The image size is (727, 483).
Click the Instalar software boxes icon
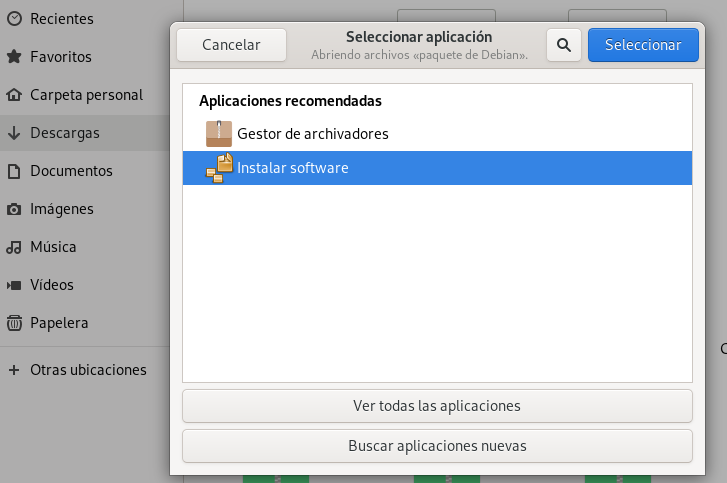point(219,168)
